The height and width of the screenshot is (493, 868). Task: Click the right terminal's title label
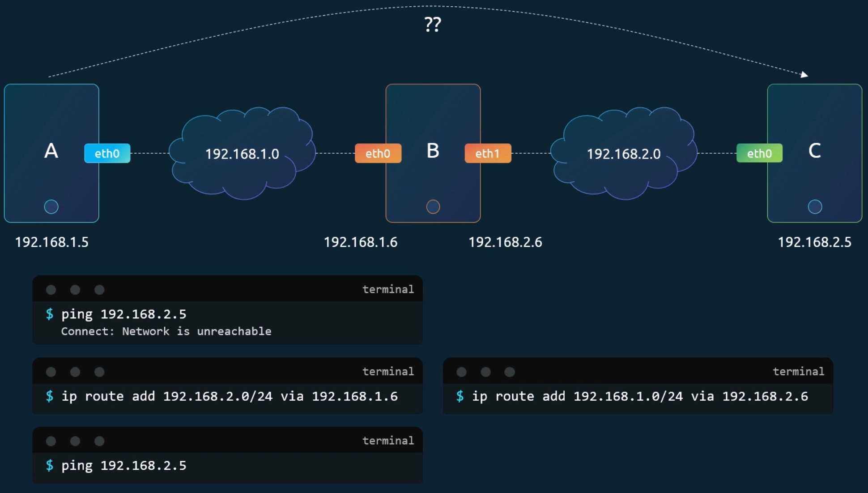[x=798, y=371]
